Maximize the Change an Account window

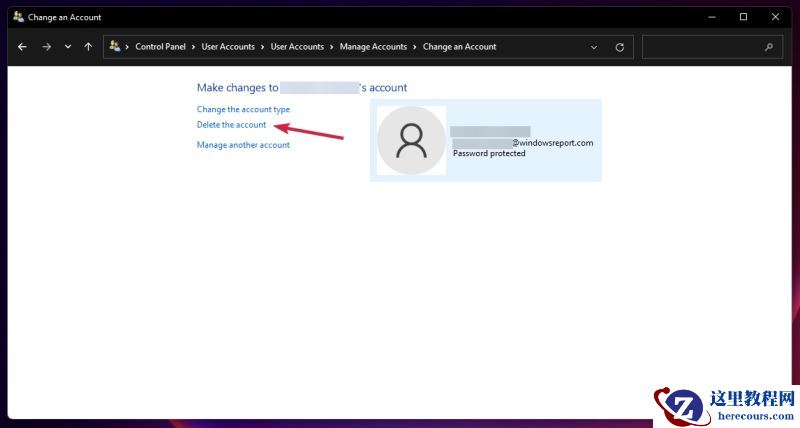(743, 17)
